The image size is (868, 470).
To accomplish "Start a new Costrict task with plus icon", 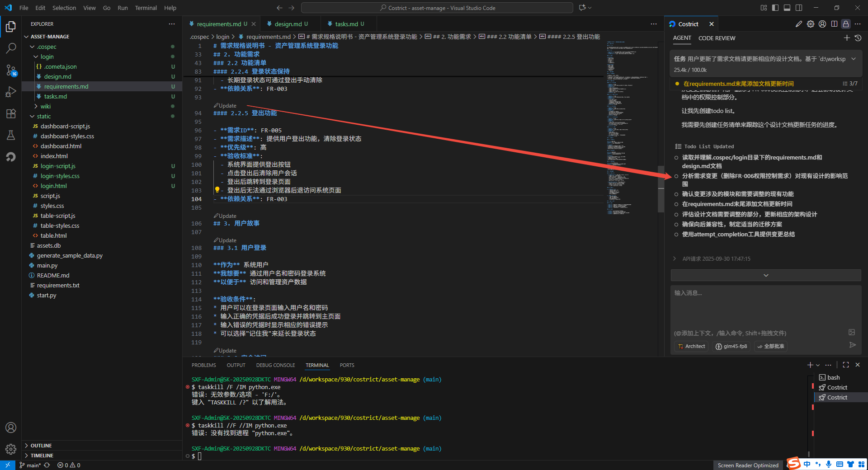I will [x=847, y=38].
